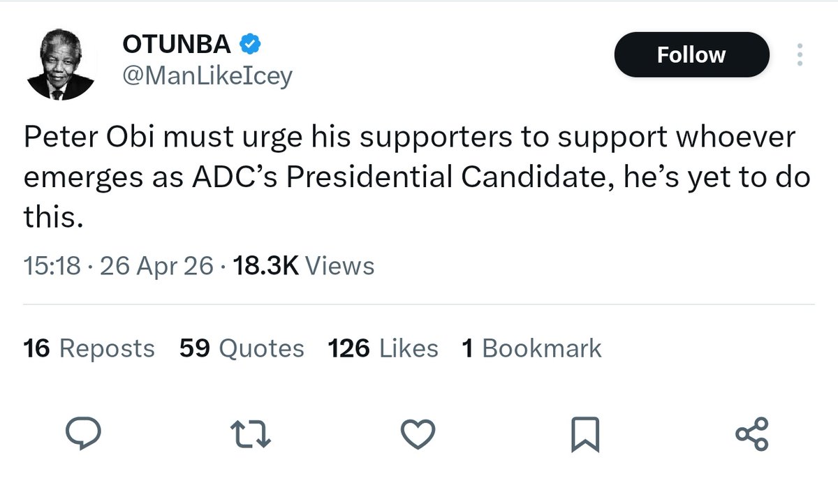Click the OTUNBA display name
838x504 pixels.
[x=177, y=45]
